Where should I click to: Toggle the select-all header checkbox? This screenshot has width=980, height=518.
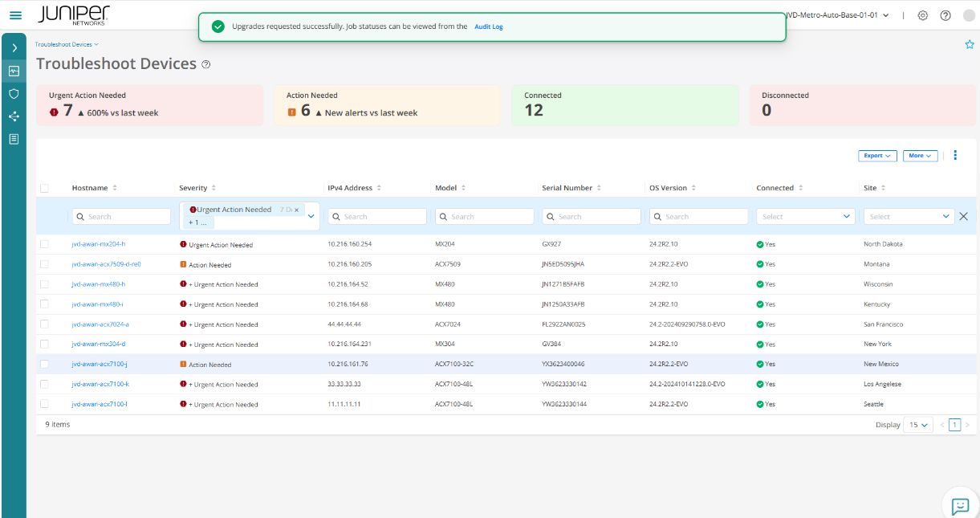(x=44, y=188)
